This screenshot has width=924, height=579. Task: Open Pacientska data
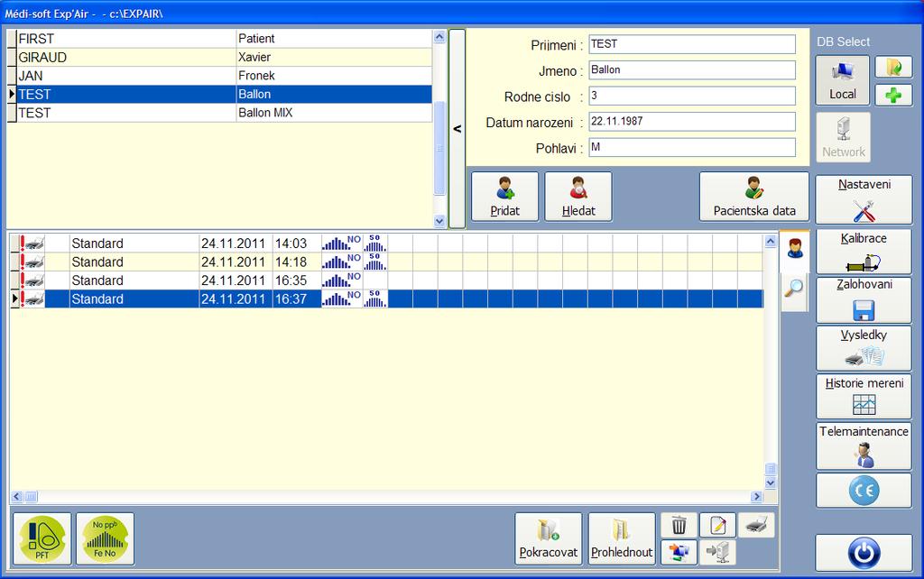point(754,197)
